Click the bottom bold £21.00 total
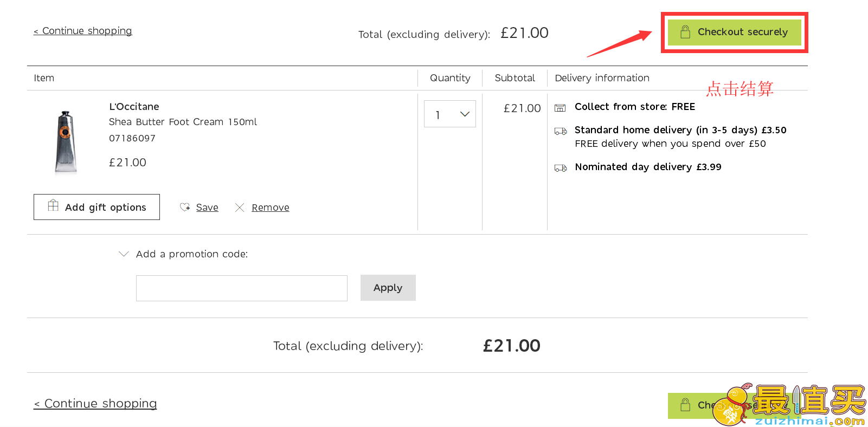This screenshot has height=427, width=868. (x=511, y=346)
